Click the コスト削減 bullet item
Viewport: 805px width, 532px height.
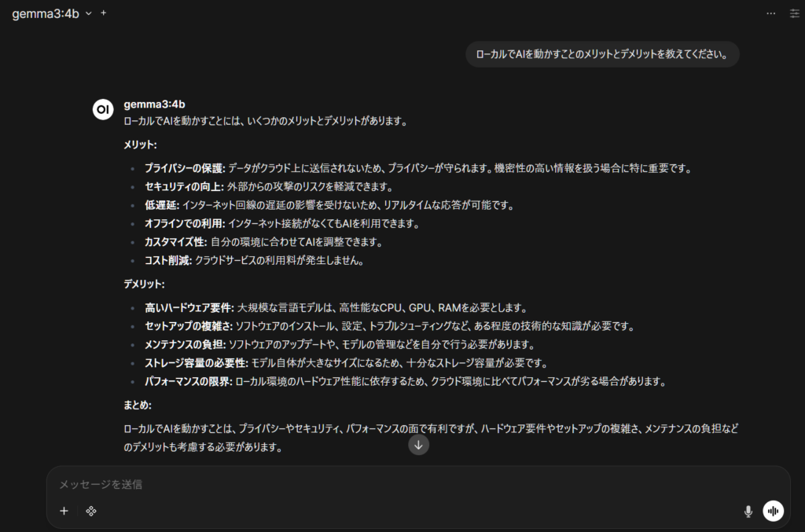tap(169, 260)
